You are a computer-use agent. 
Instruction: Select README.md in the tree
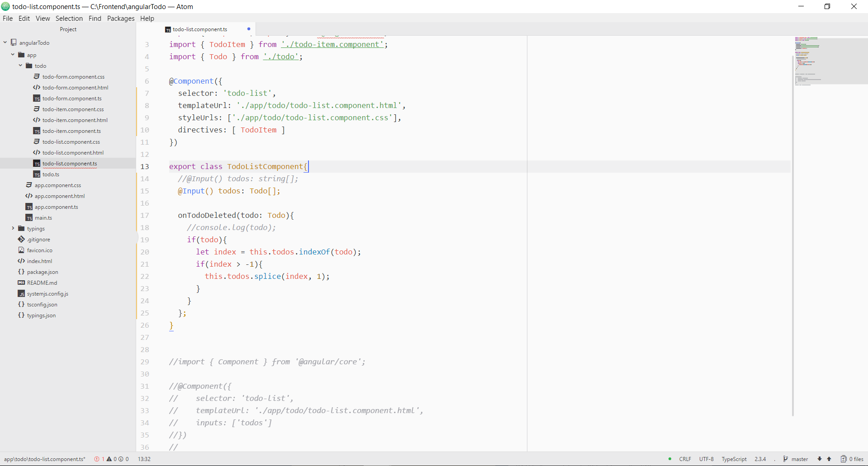pyautogui.click(x=42, y=282)
